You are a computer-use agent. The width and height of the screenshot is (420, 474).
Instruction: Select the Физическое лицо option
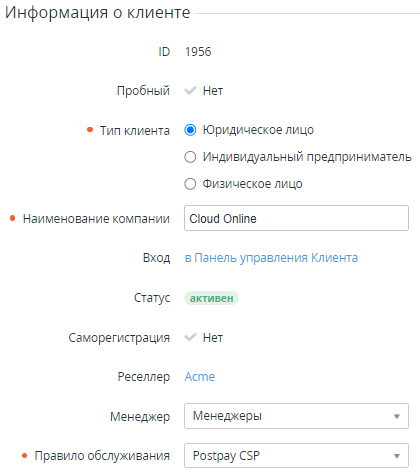click(190, 184)
